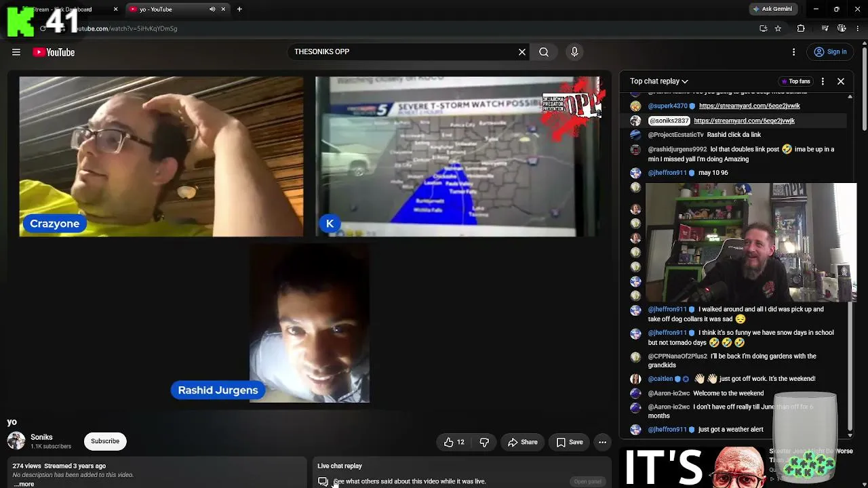Screen dimensions: 868x488
Task: Click the @rashidjurgens9992 username in chat
Action: pyautogui.click(x=677, y=149)
